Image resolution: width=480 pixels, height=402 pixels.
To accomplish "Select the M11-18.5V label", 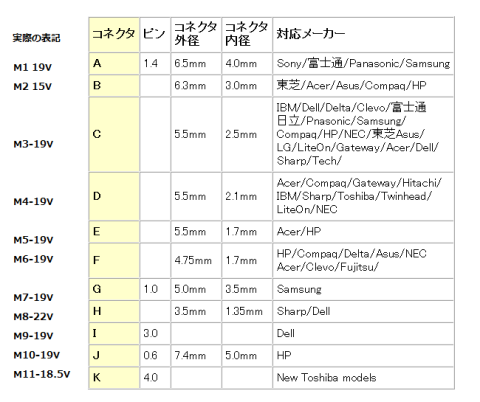I will point(42,374).
